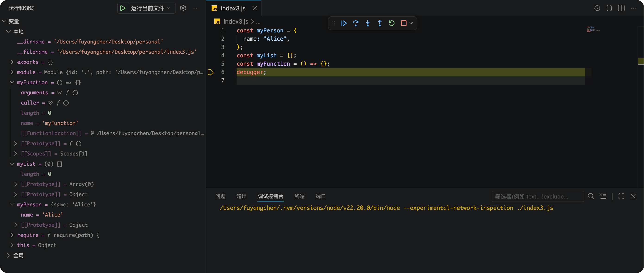The image size is (644, 273).
Task: Expand the exports variable
Action: tap(12, 62)
